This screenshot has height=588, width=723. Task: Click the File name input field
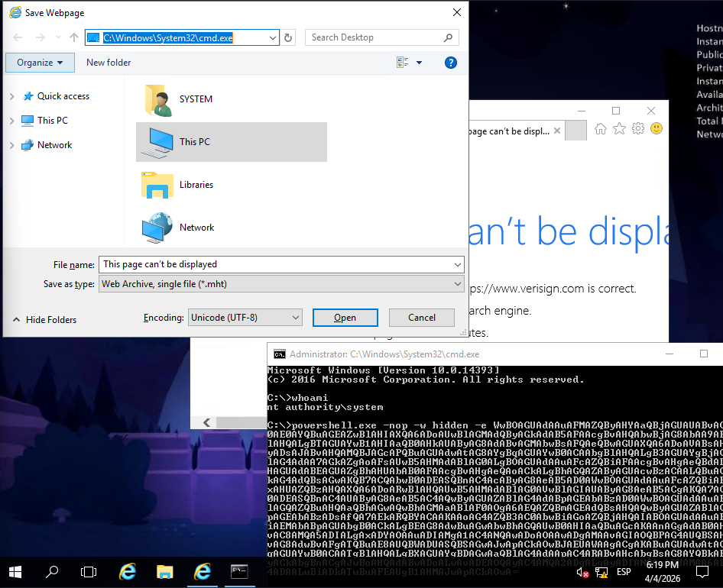click(275, 264)
